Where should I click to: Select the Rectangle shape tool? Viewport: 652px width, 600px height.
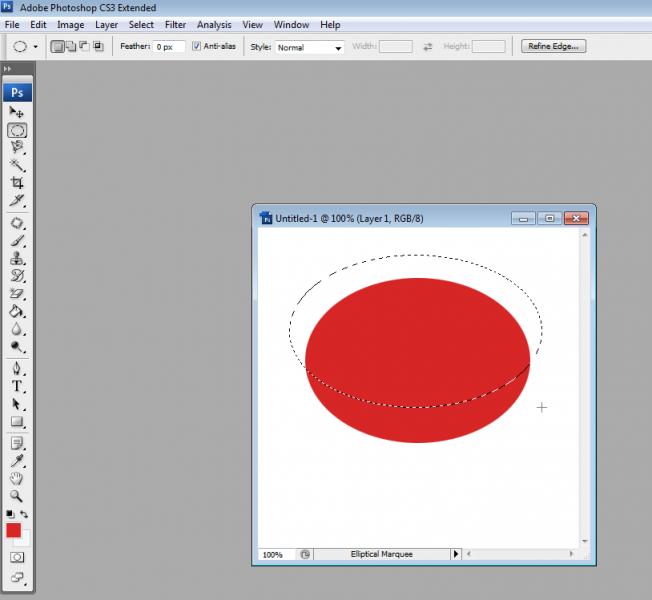(x=17, y=422)
